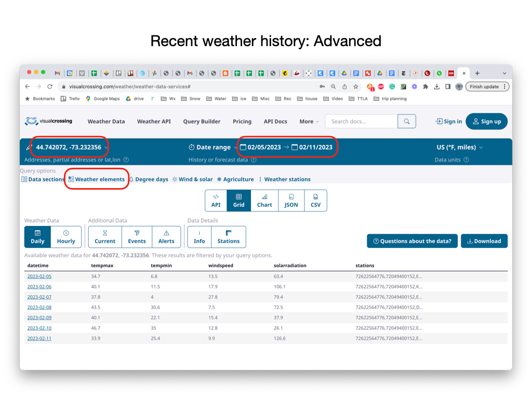Image resolution: width=532 pixels, height=399 pixels.
Task: Toggle the Daily weather data view
Action: pyautogui.click(x=37, y=237)
